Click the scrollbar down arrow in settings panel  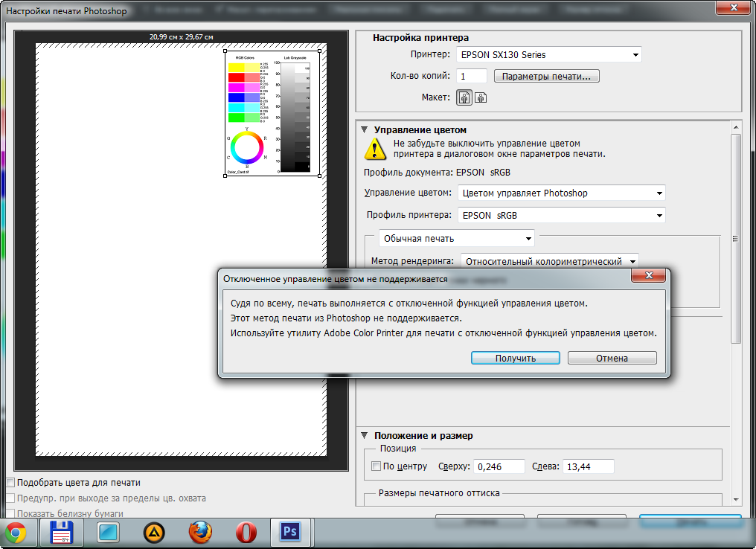point(736,499)
